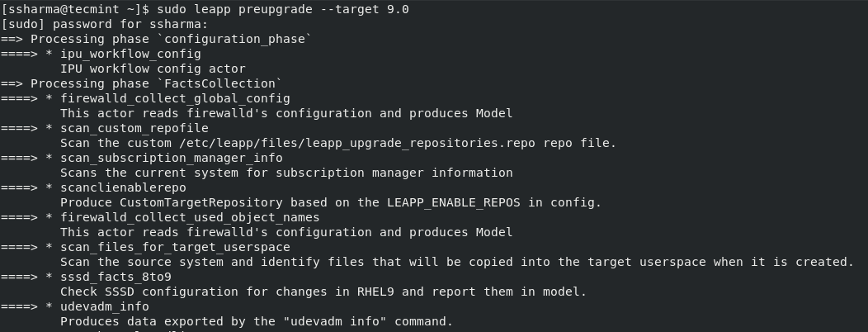The height and width of the screenshot is (332, 868).
Task: Click the ssharma@tecmint shell prompt
Action: [x=76, y=9]
